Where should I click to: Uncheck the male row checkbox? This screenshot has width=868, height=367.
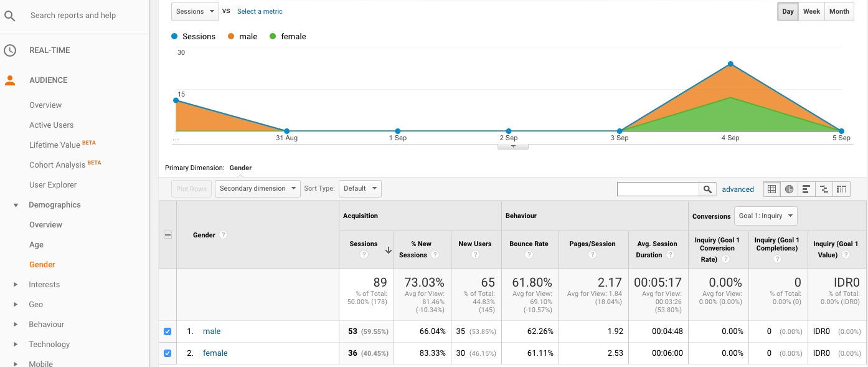[x=167, y=331]
